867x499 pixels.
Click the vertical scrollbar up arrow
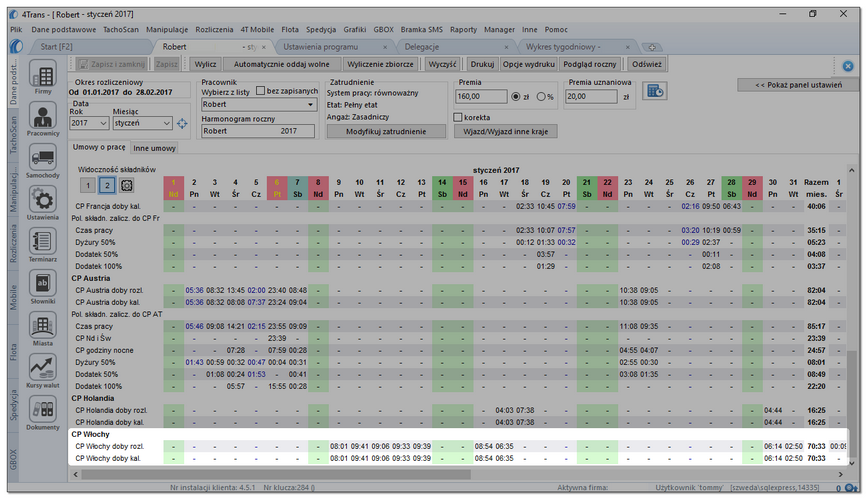[852, 170]
